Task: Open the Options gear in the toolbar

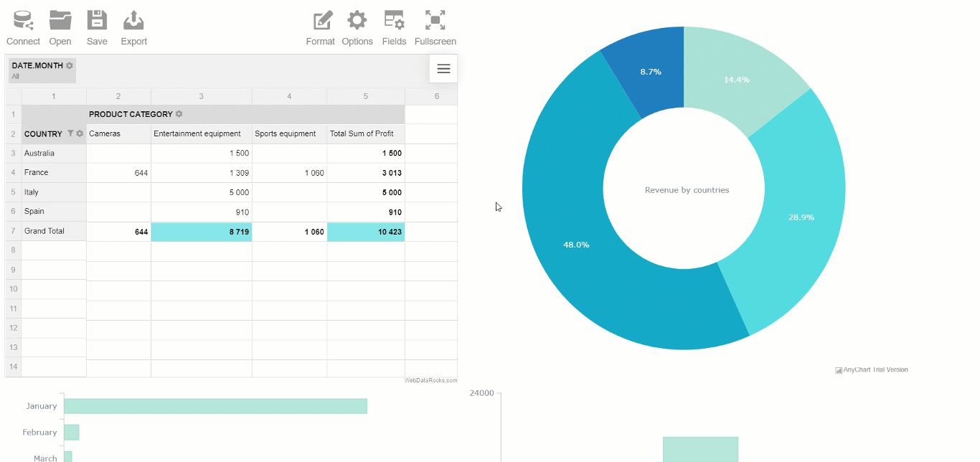Action: coord(357,29)
